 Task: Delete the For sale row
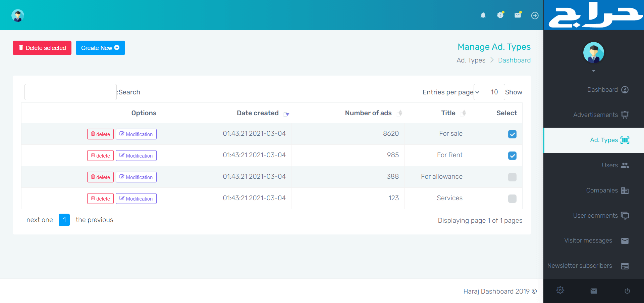100,134
